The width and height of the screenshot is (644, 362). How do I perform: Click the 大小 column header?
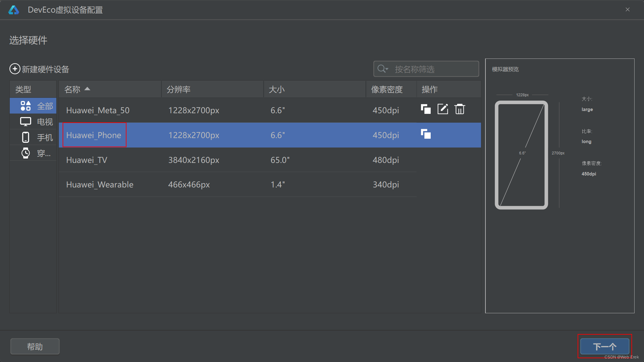277,89
